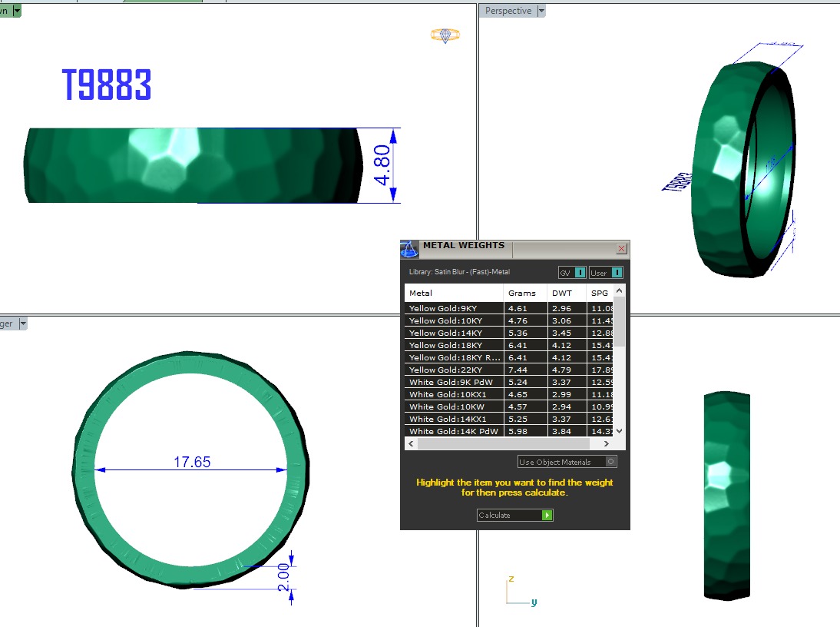Close the Metal Weights dialog

[622, 249]
